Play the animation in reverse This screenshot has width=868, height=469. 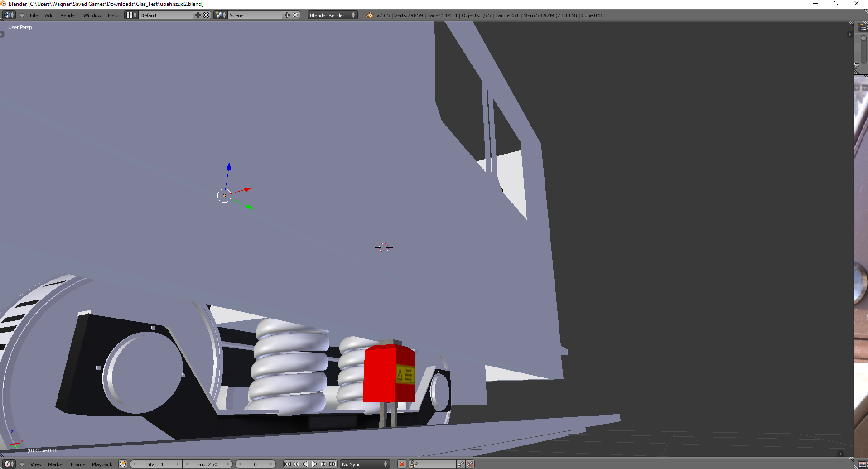(x=305, y=464)
